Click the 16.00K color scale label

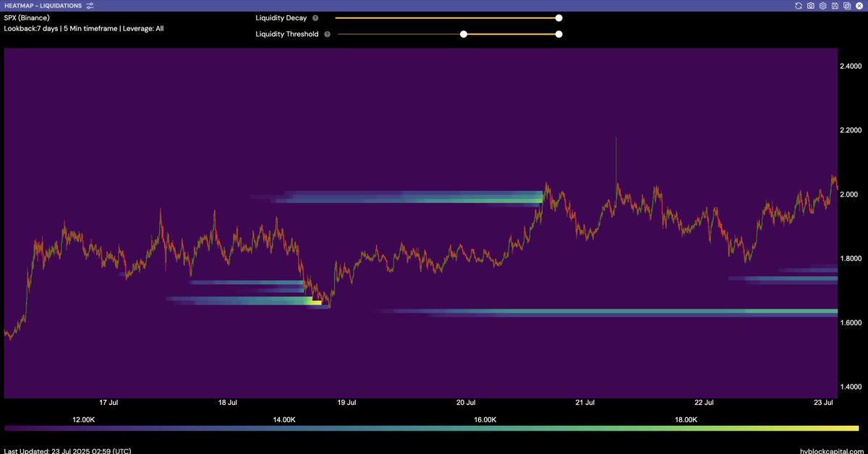click(485, 419)
